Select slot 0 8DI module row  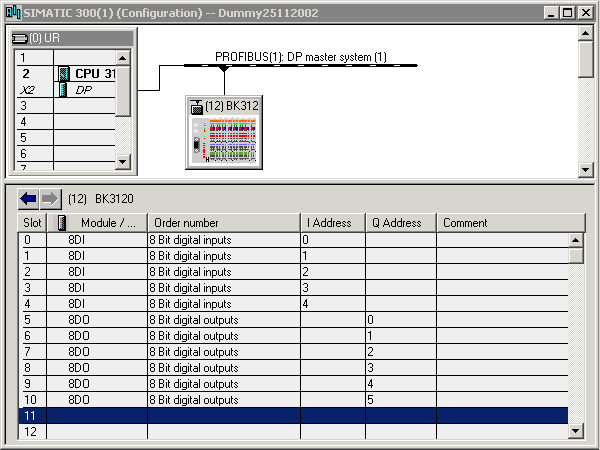(x=293, y=240)
